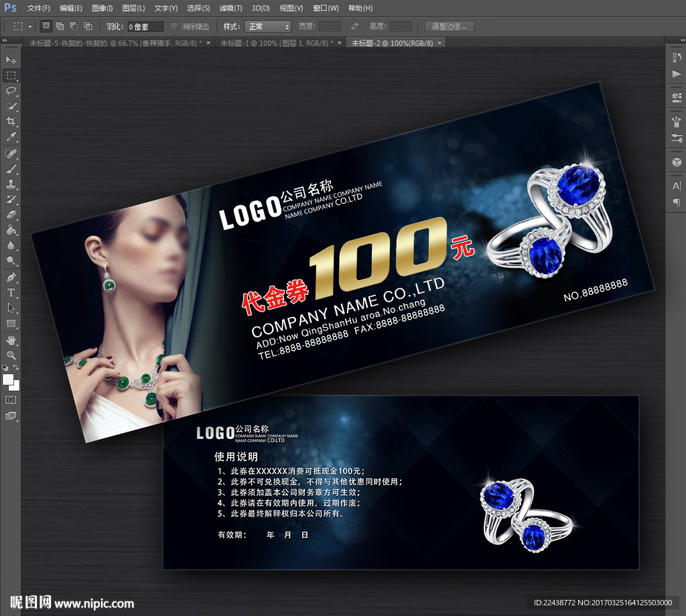Select the Hand tool
This screenshot has height=616, width=686.
(11, 341)
